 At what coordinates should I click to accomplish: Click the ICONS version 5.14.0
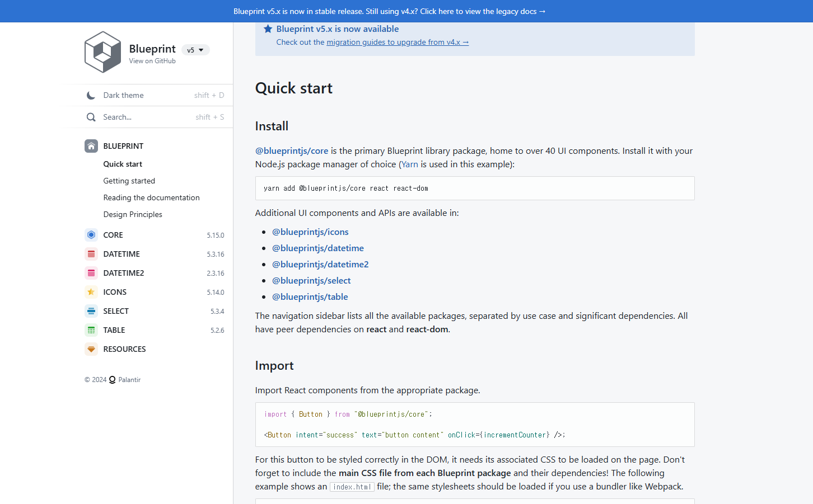[x=216, y=293]
